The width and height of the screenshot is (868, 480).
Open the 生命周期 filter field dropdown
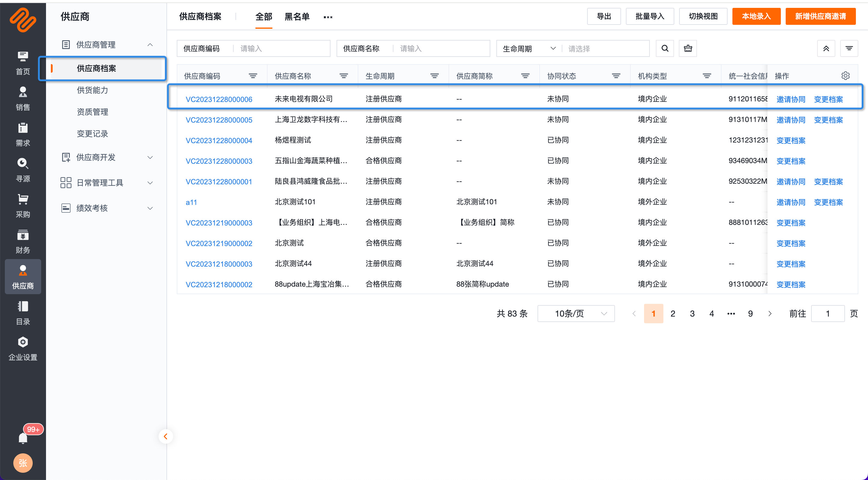click(529, 48)
